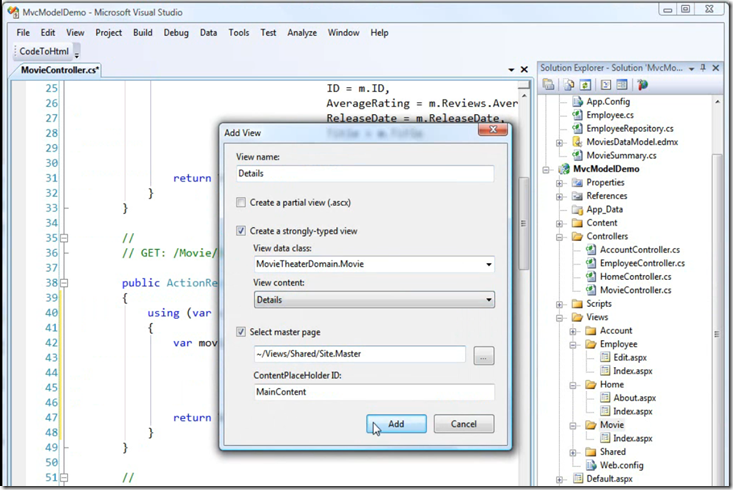Refresh the Solution Explorer tree
This screenshot has height=490, width=733.
585,85
